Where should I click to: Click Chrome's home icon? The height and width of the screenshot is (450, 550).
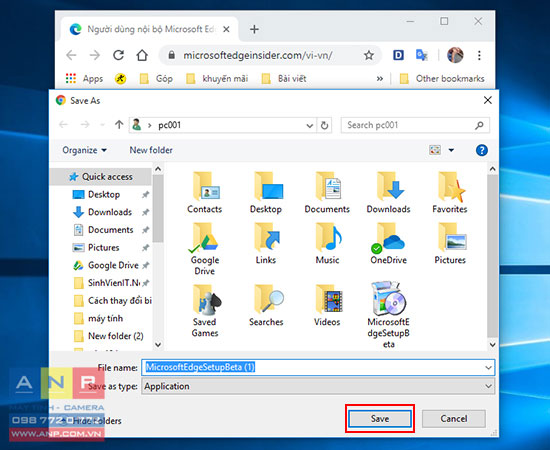pos(142,55)
